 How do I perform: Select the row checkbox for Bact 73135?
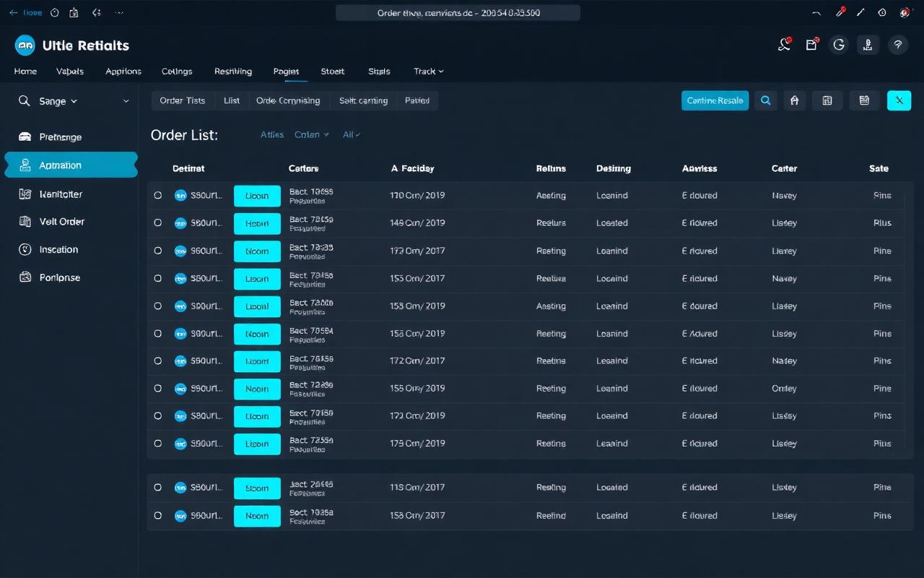point(158,251)
